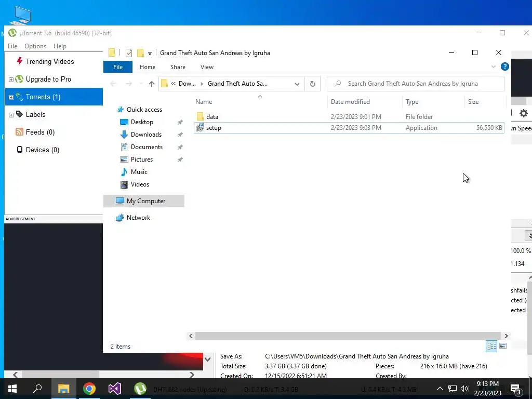This screenshot has width=532, height=399.
Task: Click the Back navigation arrow
Action: [113, 84]
